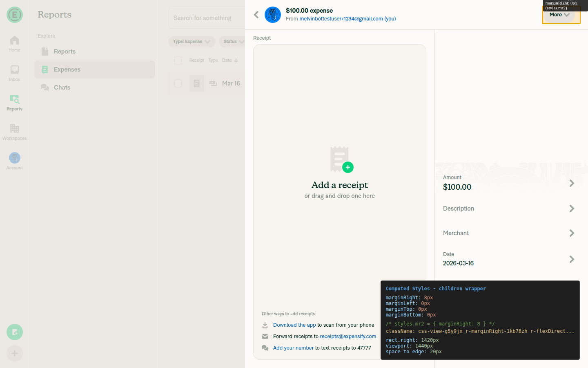Toggle the select-all expenses checkbox

(178, 61)
